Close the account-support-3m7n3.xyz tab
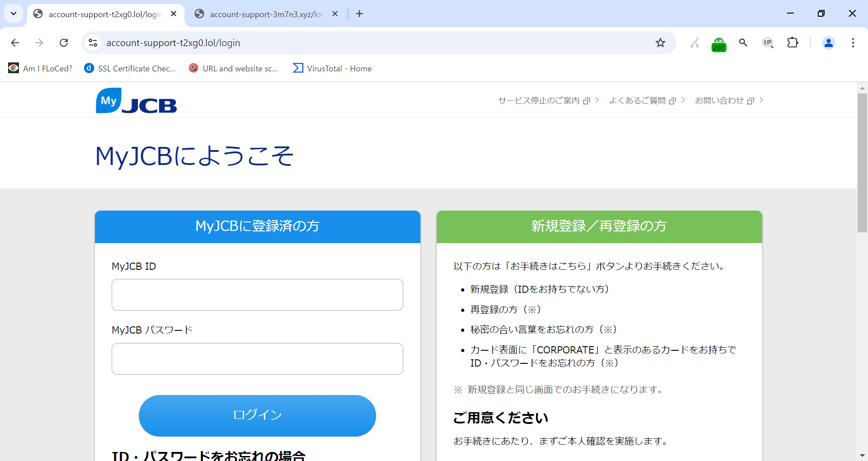Screen dimensions: 868x461 (x=335, y=14)
